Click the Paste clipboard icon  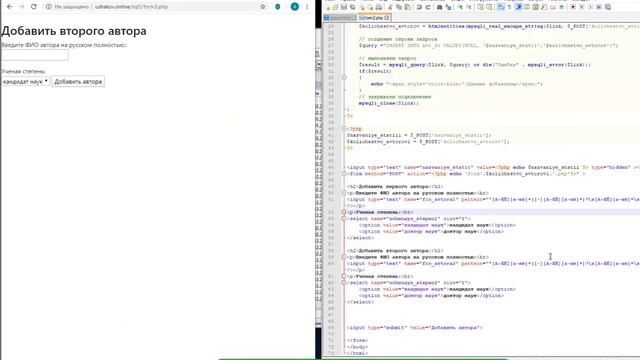pyautogui.click(x=407, y=7)
